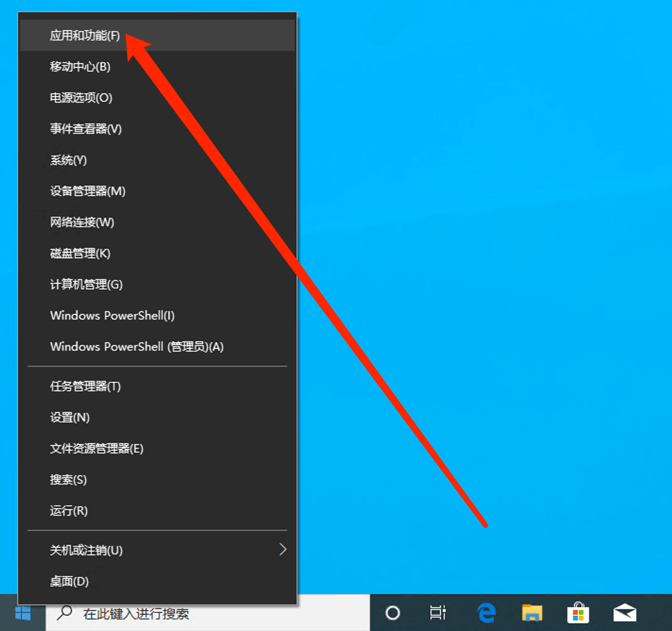Open Mail app on taskbar
672x631 pixels.
[624, 613]
